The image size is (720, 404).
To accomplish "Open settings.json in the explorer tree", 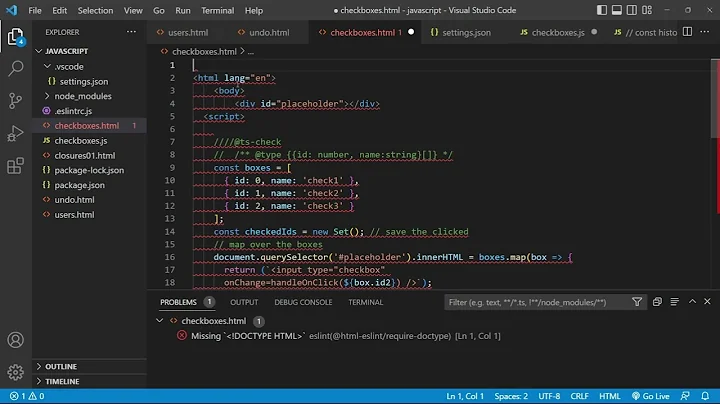I will [84, 81].
